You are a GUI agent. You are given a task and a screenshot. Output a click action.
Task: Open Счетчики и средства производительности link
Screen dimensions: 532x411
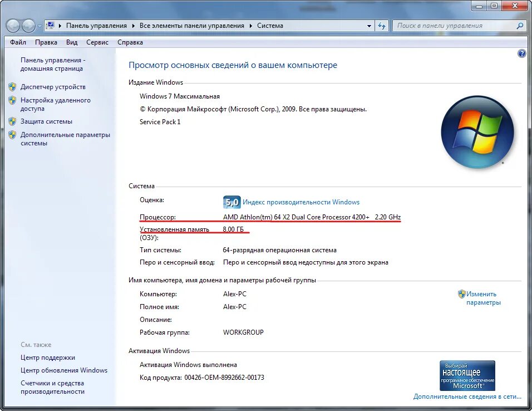point(52,387)
